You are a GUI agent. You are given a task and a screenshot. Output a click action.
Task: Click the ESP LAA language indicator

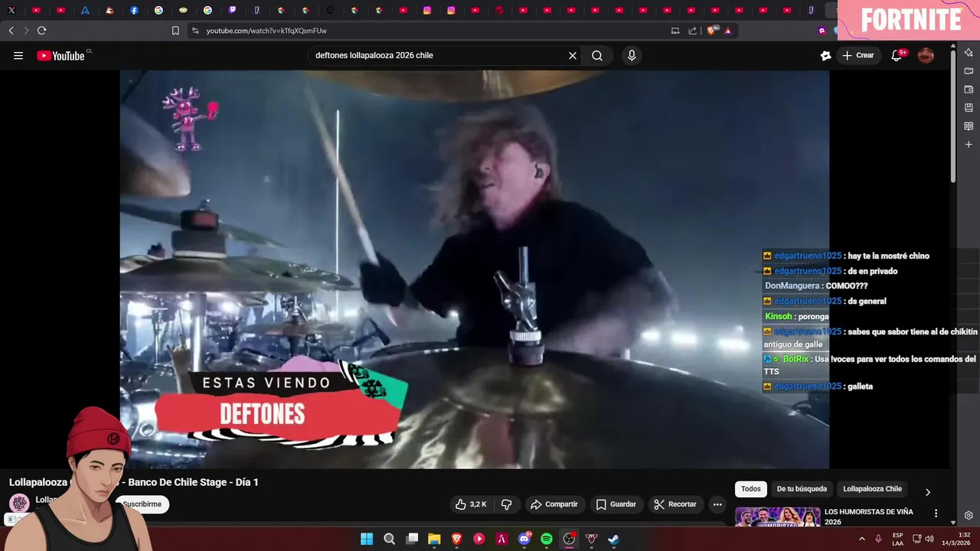(897, 539)
